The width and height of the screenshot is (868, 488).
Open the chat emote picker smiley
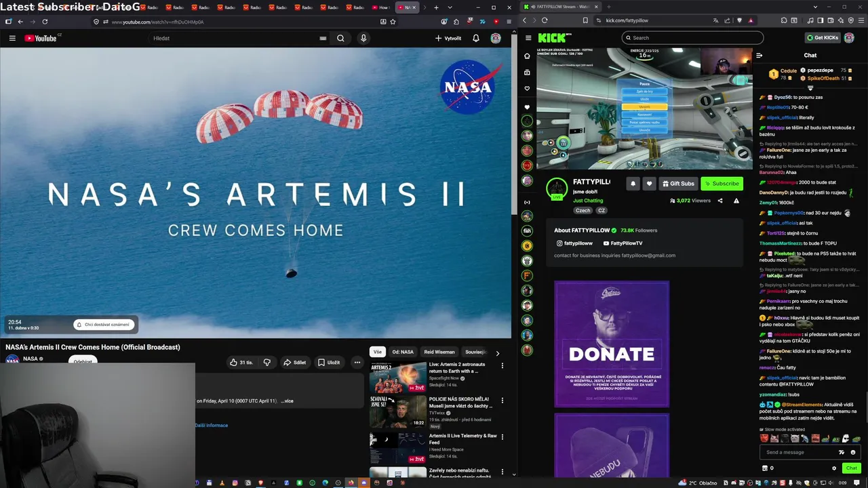pos(853,452)
